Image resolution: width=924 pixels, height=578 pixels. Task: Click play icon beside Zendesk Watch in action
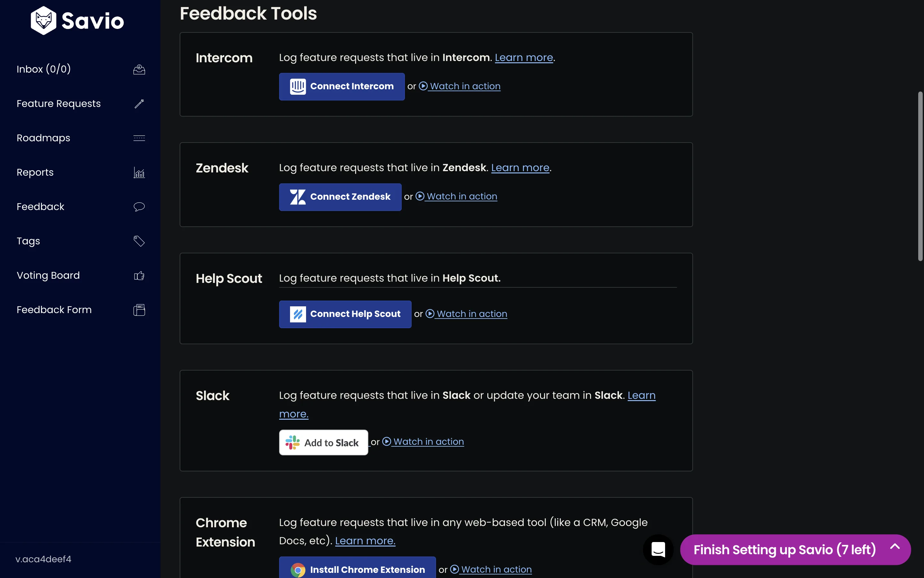point(420,196)
